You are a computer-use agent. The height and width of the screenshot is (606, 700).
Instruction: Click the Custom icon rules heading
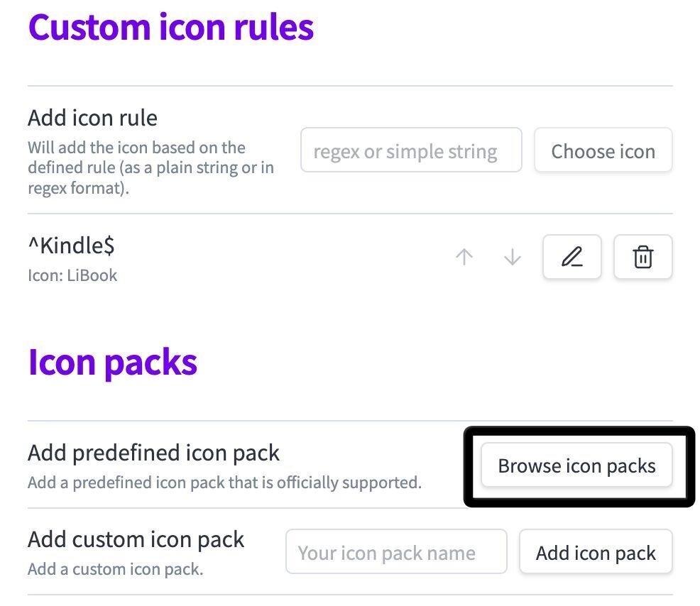pos(170,27)
